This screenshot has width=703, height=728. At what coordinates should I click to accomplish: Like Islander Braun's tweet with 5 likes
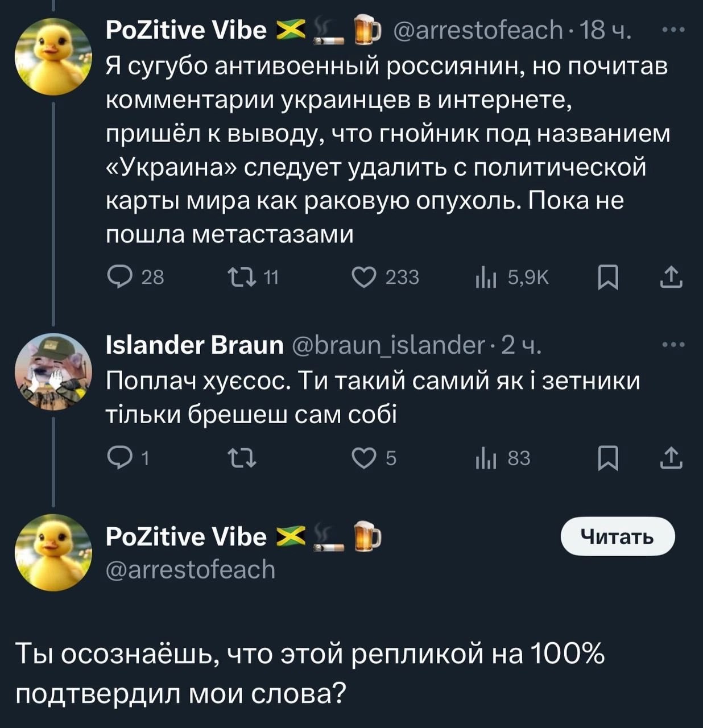[364, 458]
